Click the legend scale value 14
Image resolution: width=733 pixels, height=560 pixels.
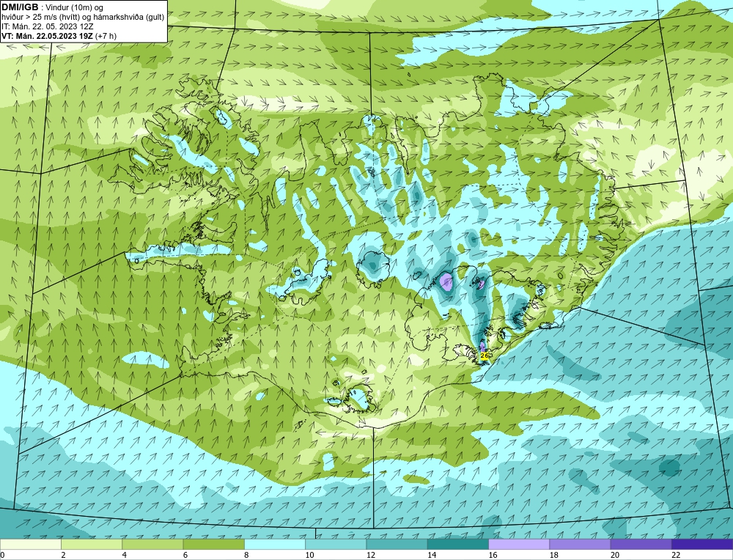[431, 555]
